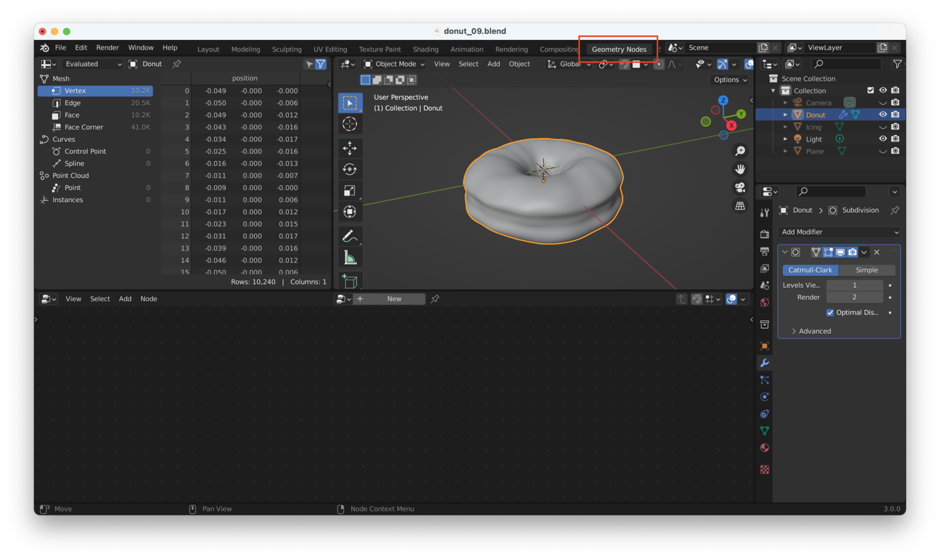
Task: Uncheck Optimal Display in the Subdivision modifier
Action: tap(831, 312)
